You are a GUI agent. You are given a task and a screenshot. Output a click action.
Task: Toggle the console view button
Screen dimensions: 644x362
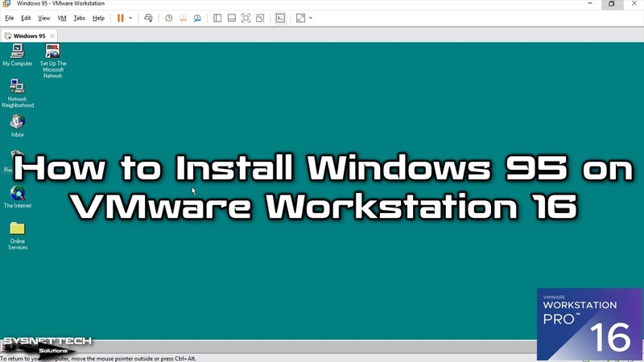[x=280, y=18]
